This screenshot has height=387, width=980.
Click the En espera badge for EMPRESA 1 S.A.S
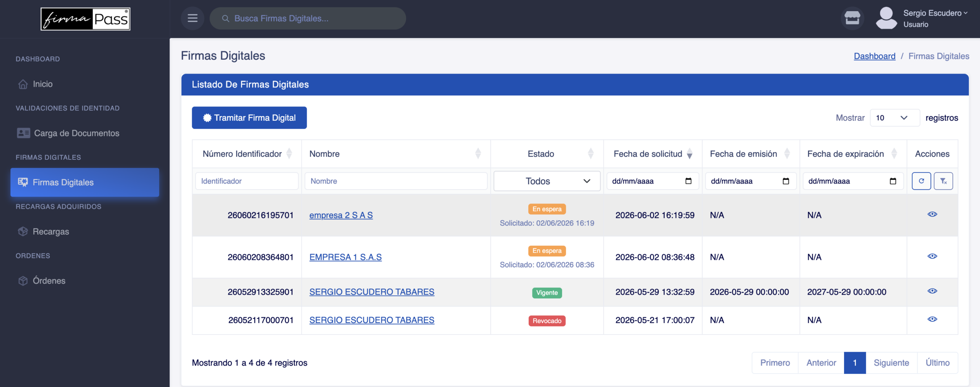[547, 251]
